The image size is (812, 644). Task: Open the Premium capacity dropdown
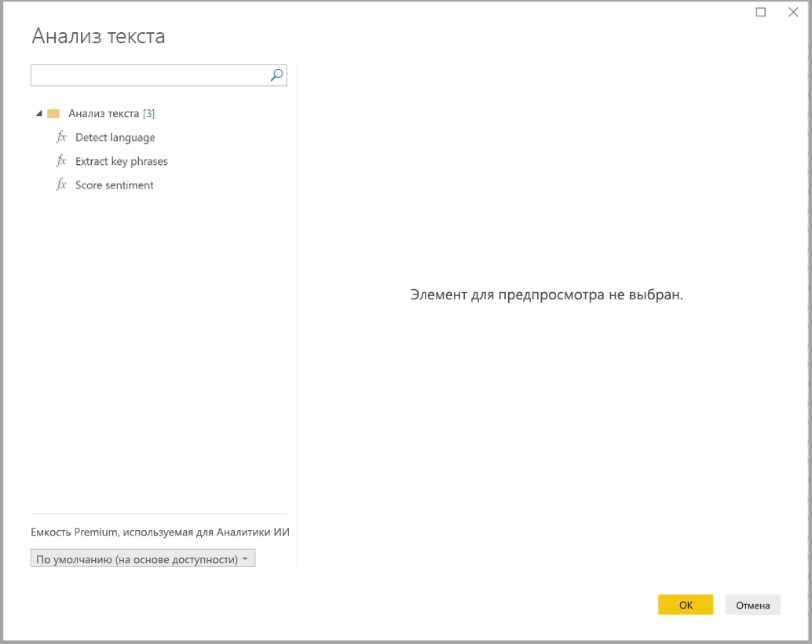click(143, 558)
